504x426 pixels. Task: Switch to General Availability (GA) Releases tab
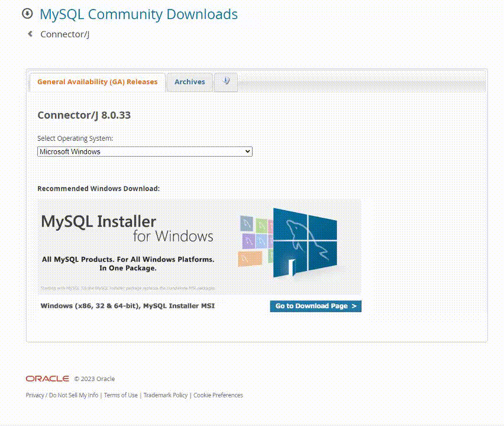[x=98, y=82]
